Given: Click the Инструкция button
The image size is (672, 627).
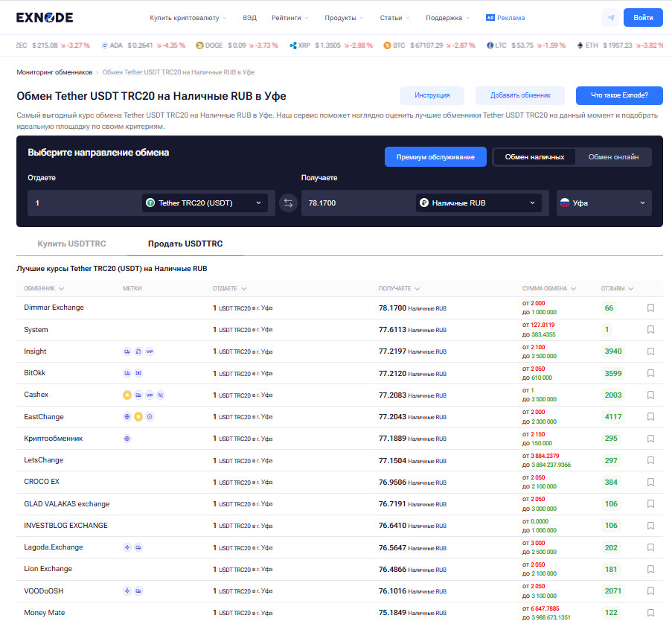Looking at the screenshot, I should click(x=432, y=95).
